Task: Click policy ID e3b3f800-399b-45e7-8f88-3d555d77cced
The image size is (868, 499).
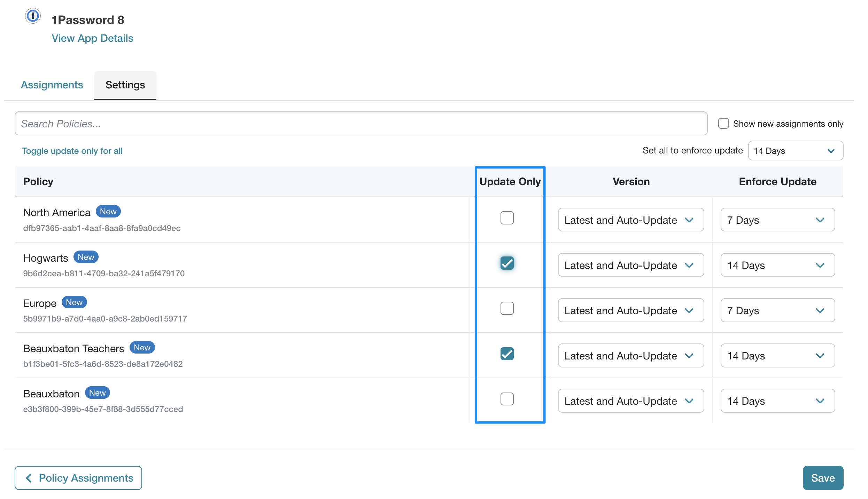Action: point(103,409)
